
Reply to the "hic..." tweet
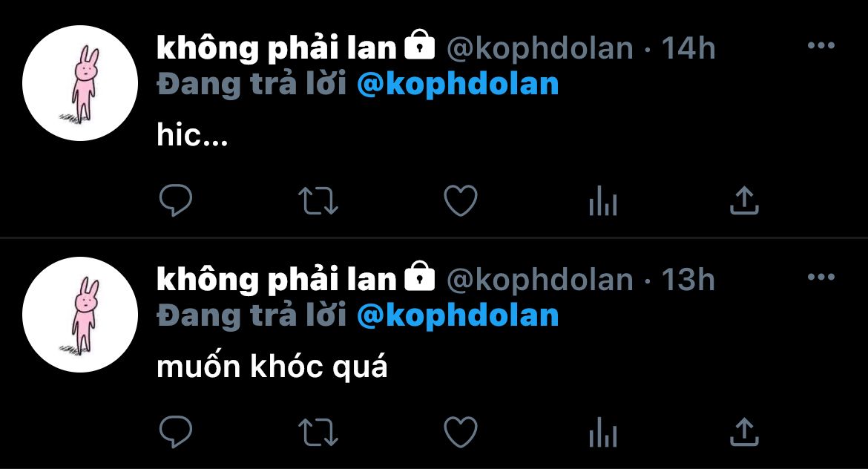click(x=176, y=200)
